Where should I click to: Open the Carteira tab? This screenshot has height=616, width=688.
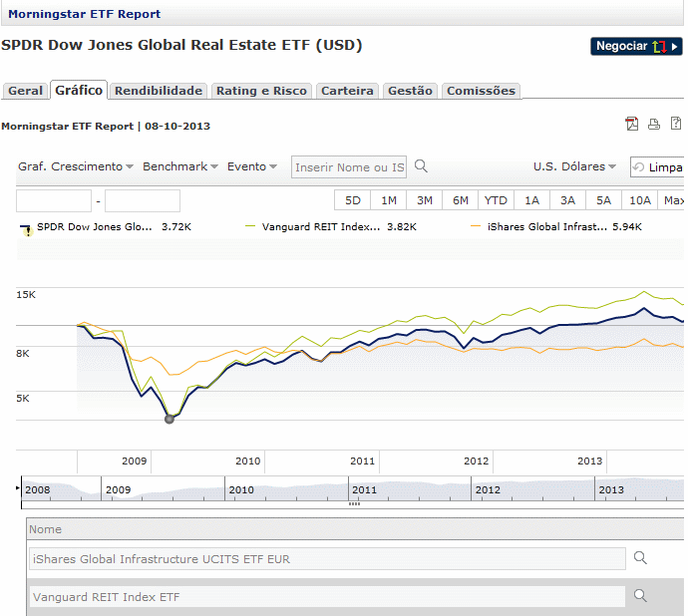click(347, 91)
